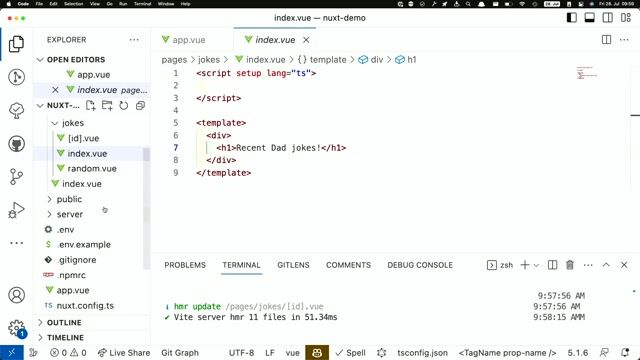The width and height of the screenshot is (640, 360).
Task: Click Copilot icon in status bar
Action: [x=317, y=353]
